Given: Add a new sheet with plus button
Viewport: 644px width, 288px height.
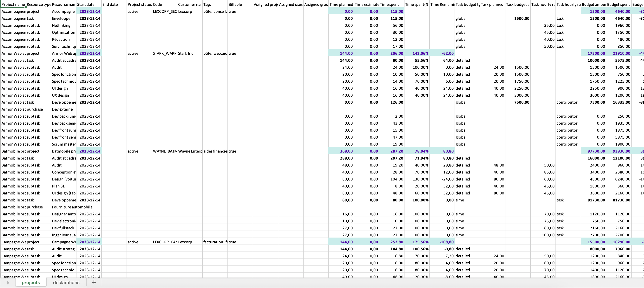Looking at the screenshot, I should (x=94, y=283).
